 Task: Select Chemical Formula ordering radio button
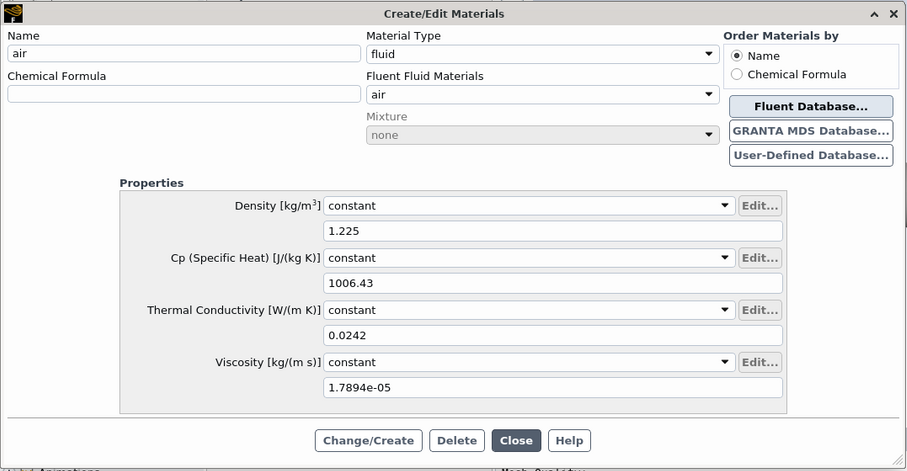737,74
